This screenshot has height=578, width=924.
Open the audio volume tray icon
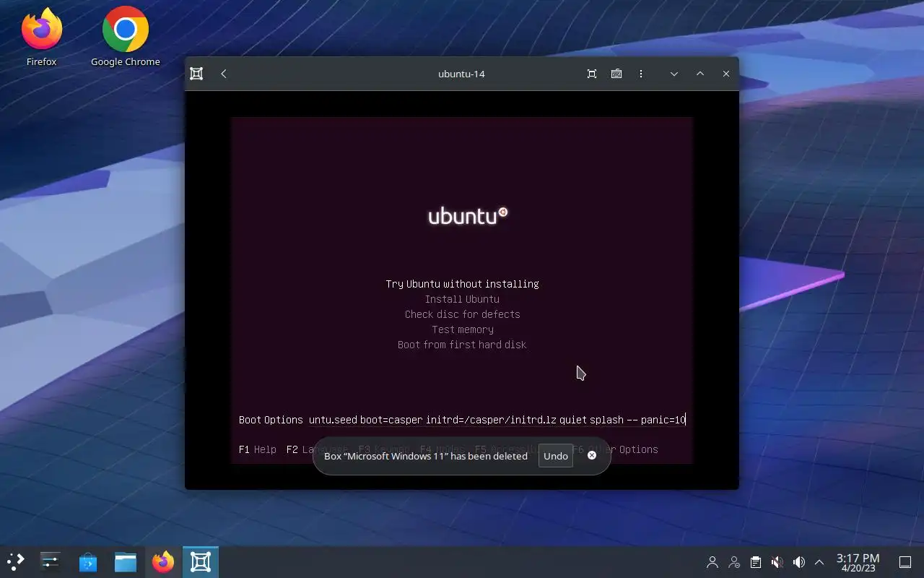[798, 562]
